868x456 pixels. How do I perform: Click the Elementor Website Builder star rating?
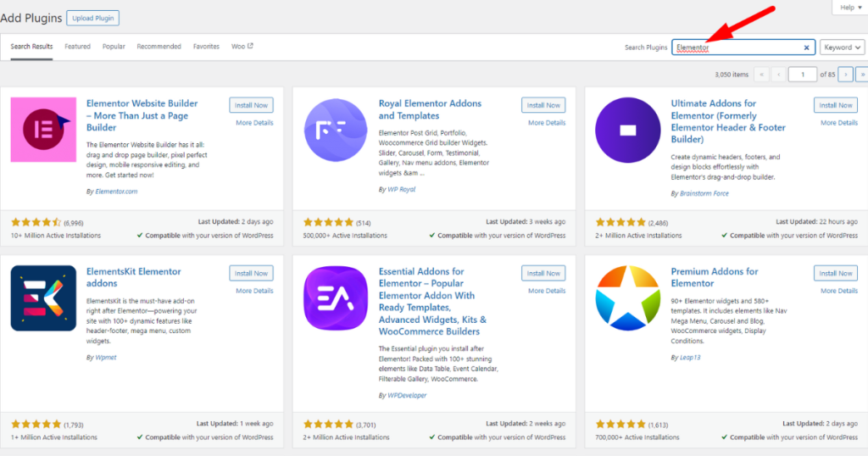tap(36, 222)
